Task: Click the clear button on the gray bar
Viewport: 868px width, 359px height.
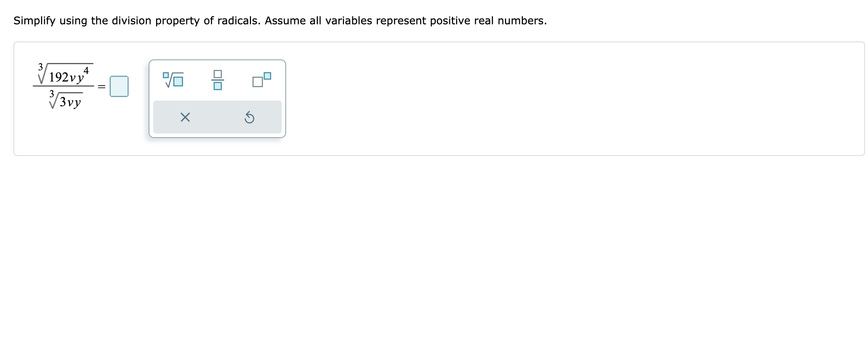Action: coord(185,118)
